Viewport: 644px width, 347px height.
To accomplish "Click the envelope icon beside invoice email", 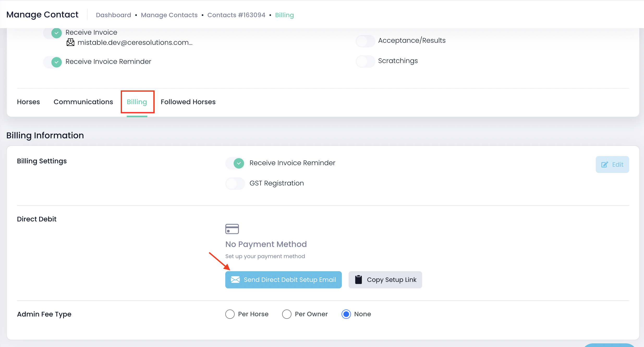I will tap(70, 42).
